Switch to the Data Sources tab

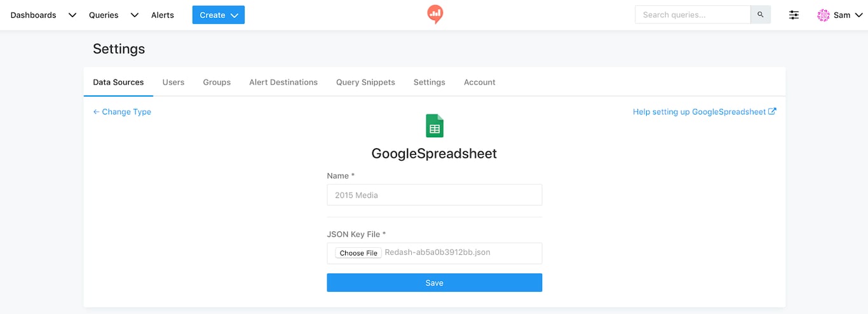(x=118, y=82)
